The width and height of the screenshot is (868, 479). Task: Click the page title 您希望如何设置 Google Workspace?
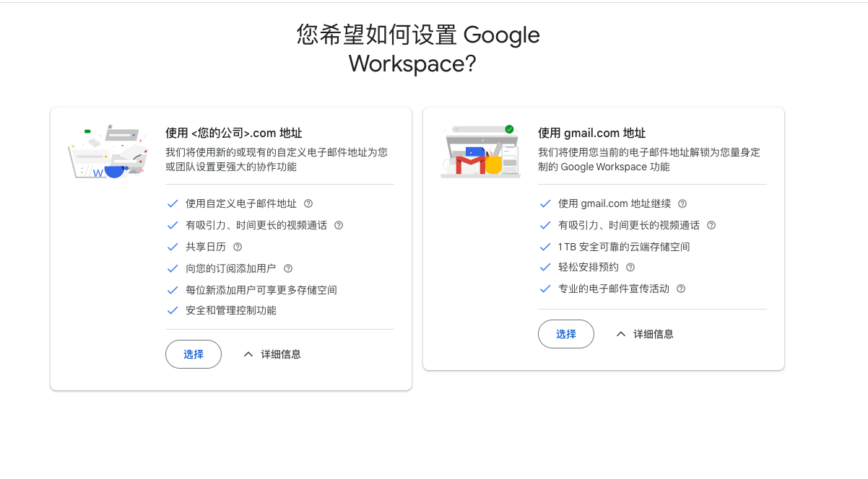pyautogui.click(x=418, y=49)
